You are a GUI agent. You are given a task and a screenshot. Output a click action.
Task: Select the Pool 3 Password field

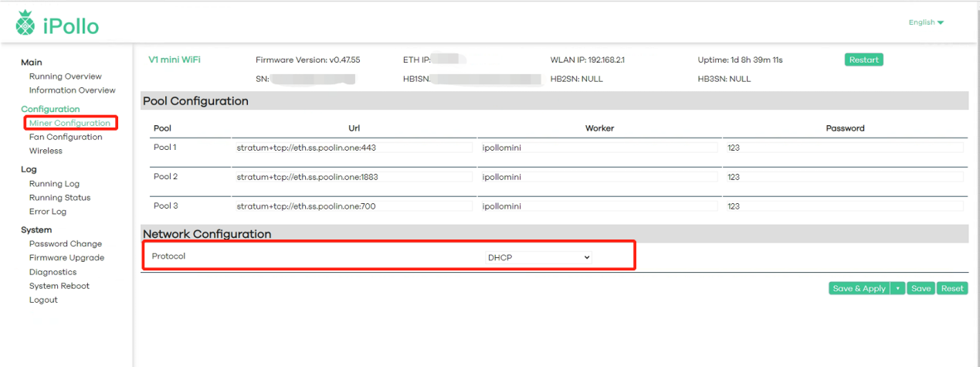pos(843,206)
